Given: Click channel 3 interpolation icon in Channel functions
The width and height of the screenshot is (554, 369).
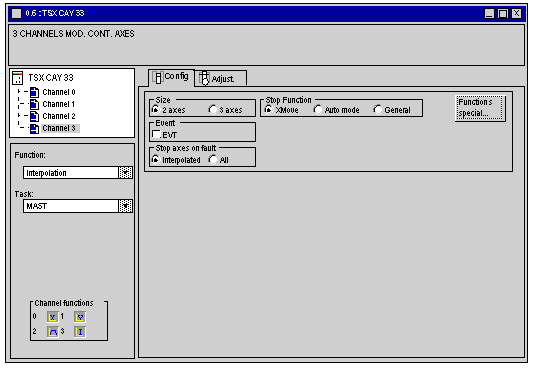Looking at the screenshot, I should tap(80, 332).
